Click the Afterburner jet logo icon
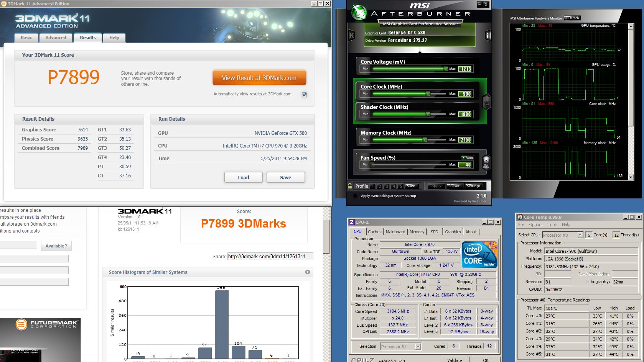The width and height of the screenshot is (644, 362). coord(359,13)
